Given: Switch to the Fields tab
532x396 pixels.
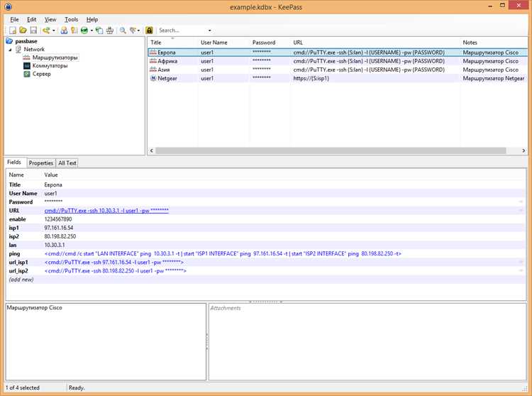Looking at the screenshot, I should coord(14,163).
